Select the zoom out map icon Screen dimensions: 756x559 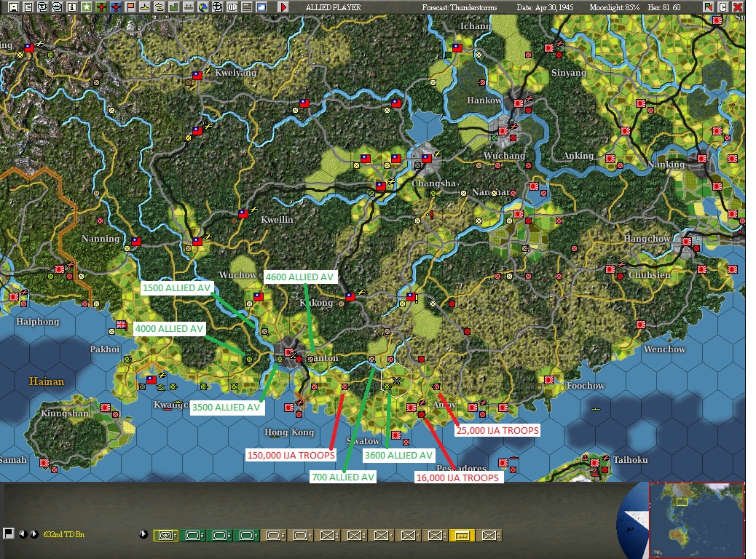pyautogui.click(x=56, y=7)
